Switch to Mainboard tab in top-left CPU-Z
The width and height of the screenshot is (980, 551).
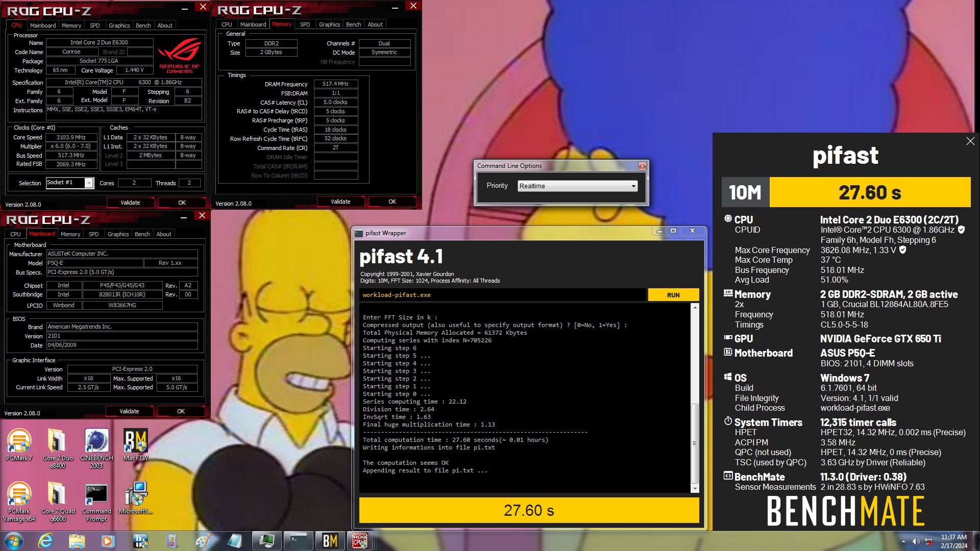pos(43,26)
